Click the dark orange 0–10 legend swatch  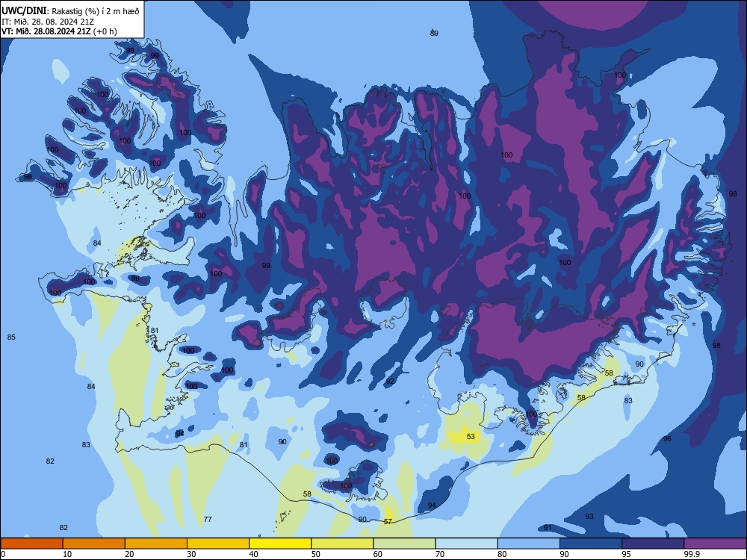click(31, 544)
